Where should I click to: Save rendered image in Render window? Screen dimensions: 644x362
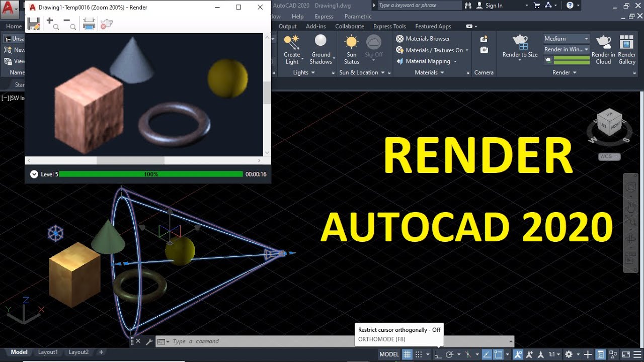(34, 24)
